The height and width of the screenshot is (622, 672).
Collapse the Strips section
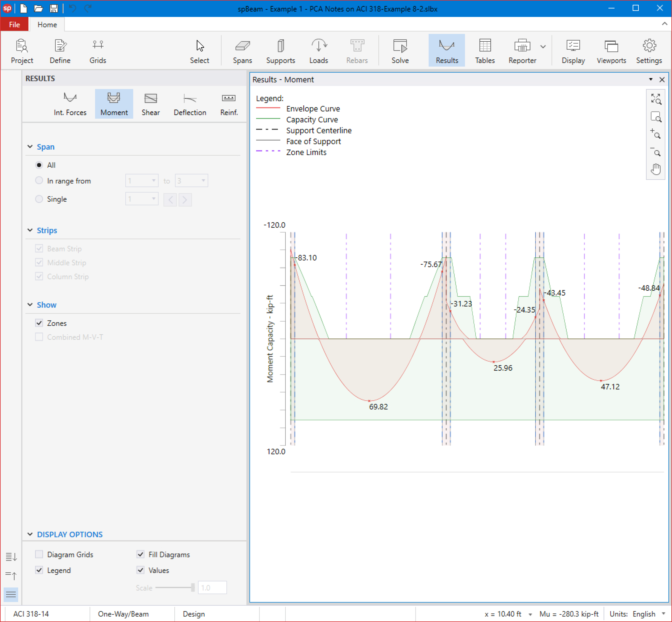tap(30, 230)
